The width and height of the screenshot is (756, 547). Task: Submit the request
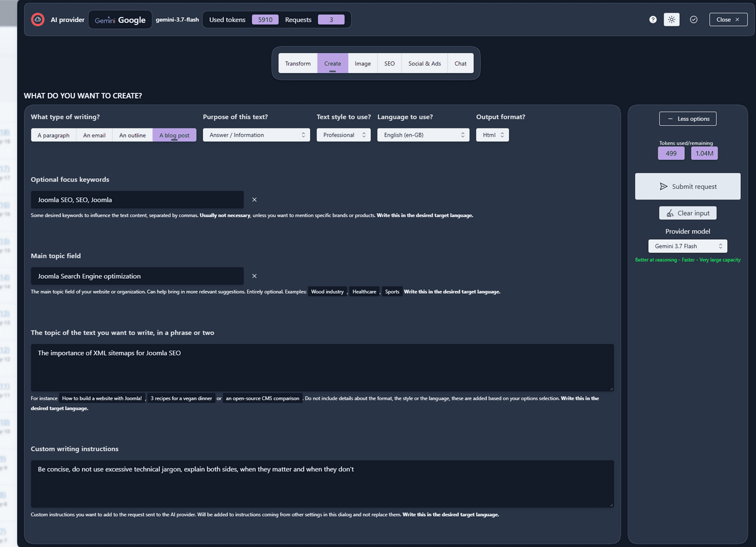688,186
